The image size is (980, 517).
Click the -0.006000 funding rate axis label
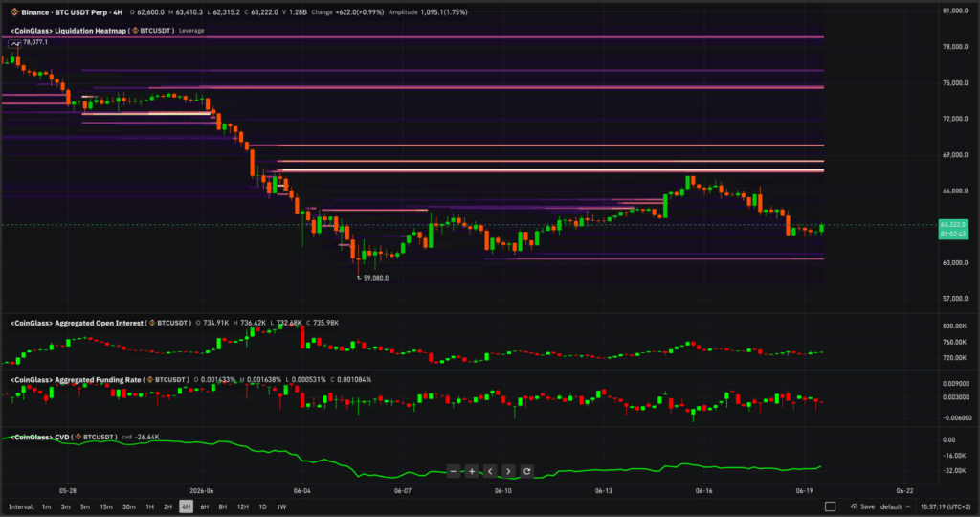955,417
